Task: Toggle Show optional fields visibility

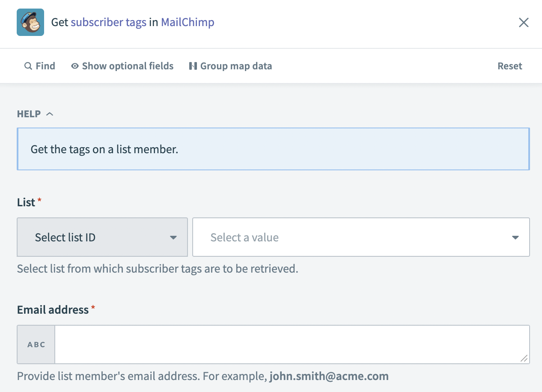Action: pos(127,66)
